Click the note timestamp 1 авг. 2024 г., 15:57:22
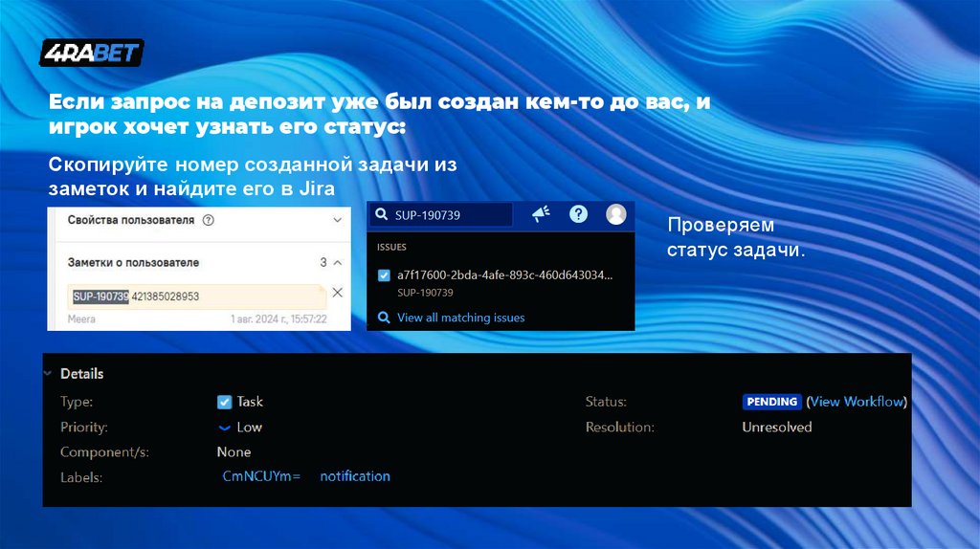The width and height of the screenshot is (980, 549). (x=278, y=319)
